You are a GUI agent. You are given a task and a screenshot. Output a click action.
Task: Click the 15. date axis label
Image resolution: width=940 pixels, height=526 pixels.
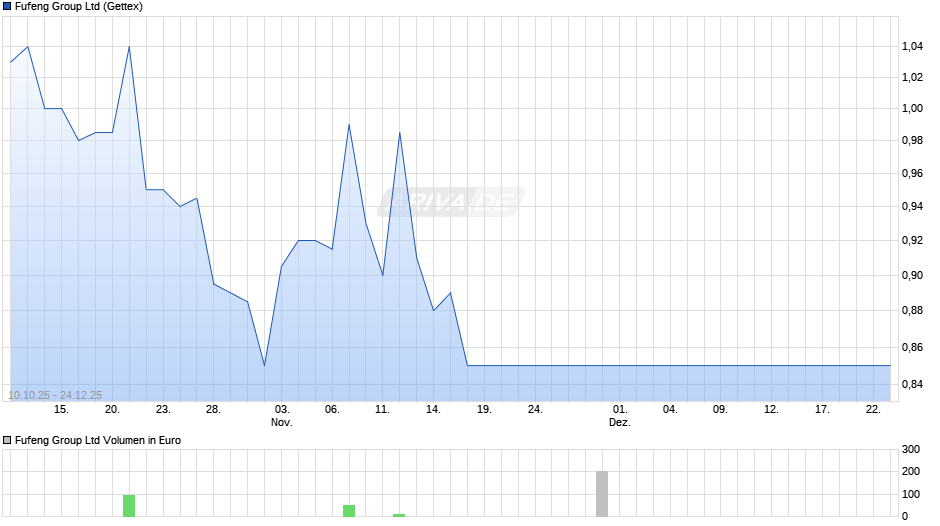click(x=61, y=410)
